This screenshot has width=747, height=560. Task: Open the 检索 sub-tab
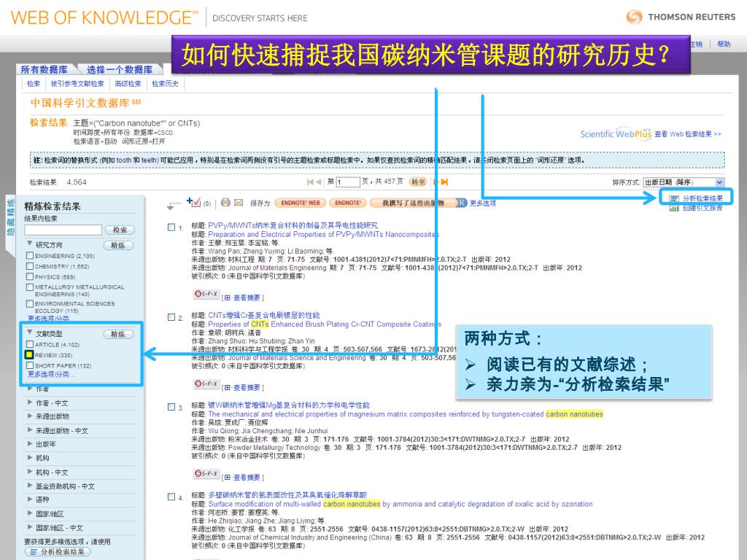click(34, 84)
